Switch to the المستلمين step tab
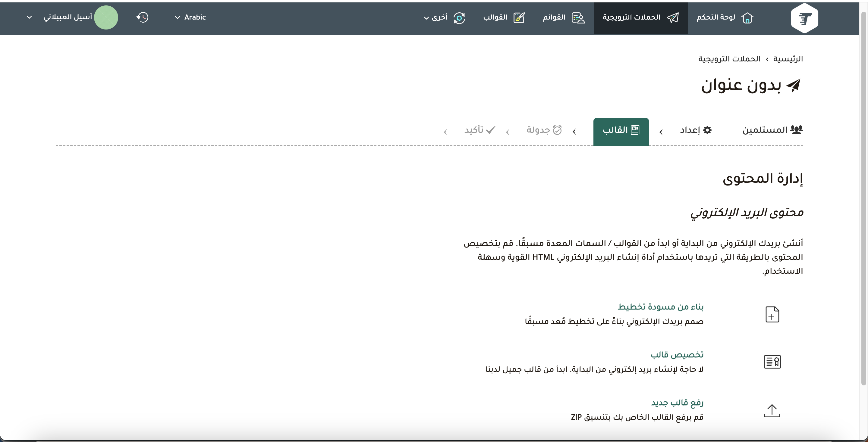This screenshot has height=442, width=868. [x=772, y=130]
